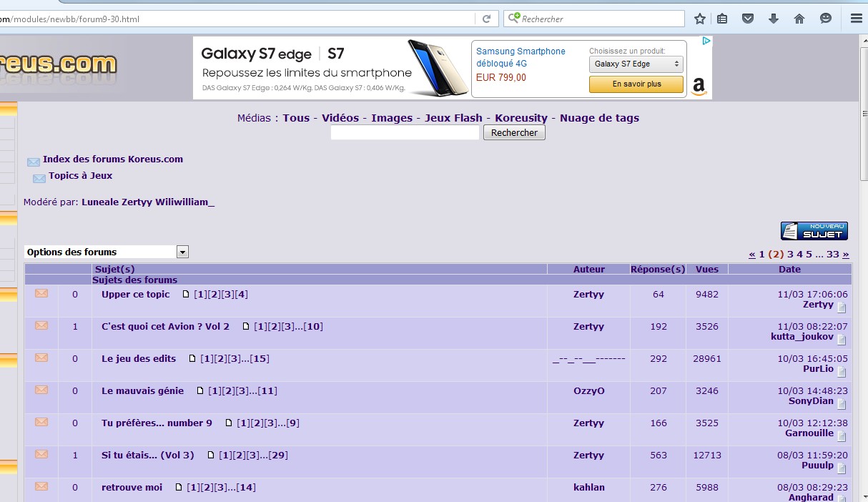Click the En savoir plus ad button
868x502 pixels.
(636, 84)
